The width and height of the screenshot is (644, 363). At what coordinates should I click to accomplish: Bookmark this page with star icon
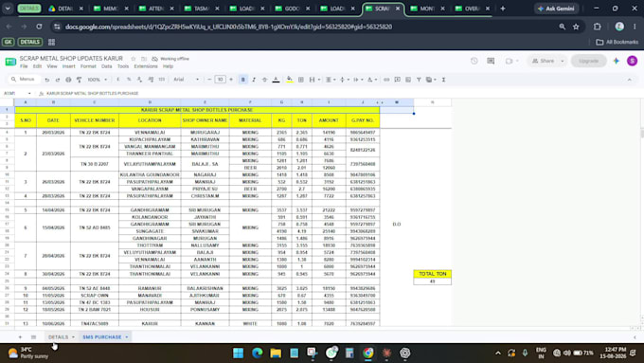[576, 27]
